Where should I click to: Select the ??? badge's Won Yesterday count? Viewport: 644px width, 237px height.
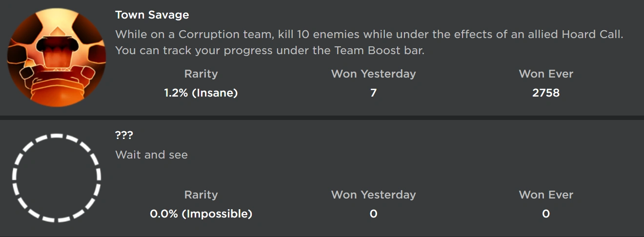(373, 214)
